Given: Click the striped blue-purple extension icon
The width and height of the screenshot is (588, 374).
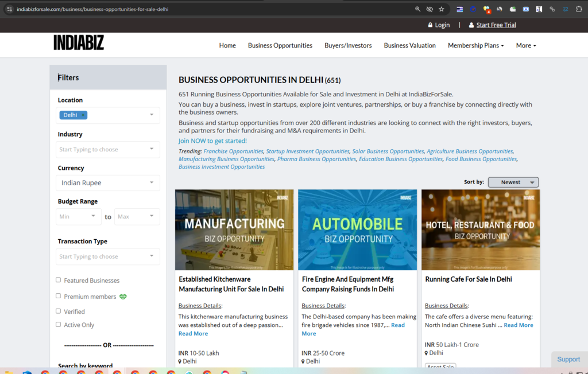Looking at the screenshot, I should (x=459, y=9).
